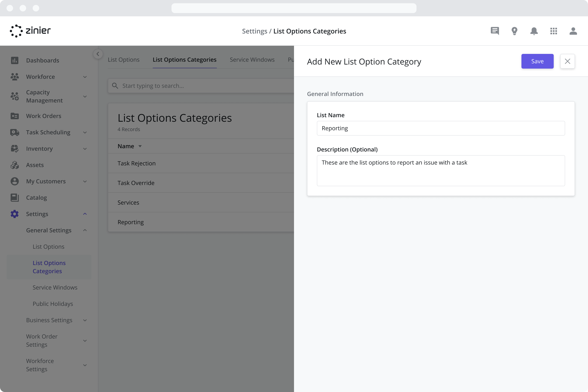Expand the Workforce menu chevron
Image resolution: width=588 pixels, height=392 pixels.
(85, 77)
